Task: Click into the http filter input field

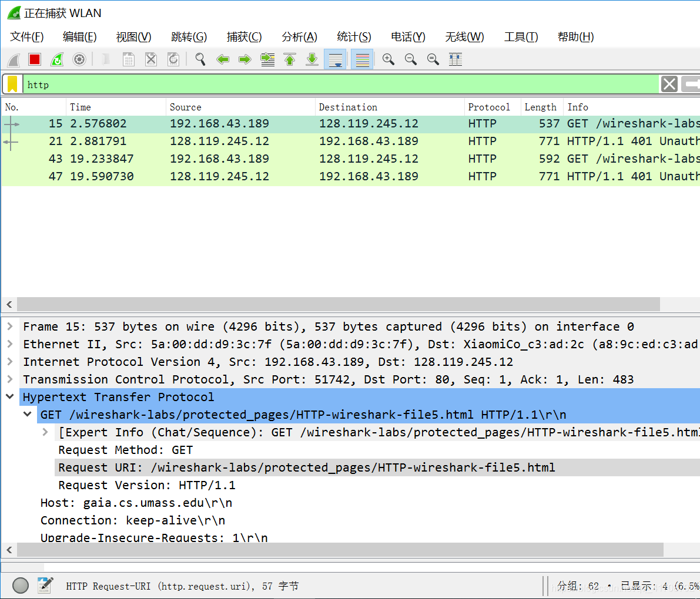Action: pos(341,85)
